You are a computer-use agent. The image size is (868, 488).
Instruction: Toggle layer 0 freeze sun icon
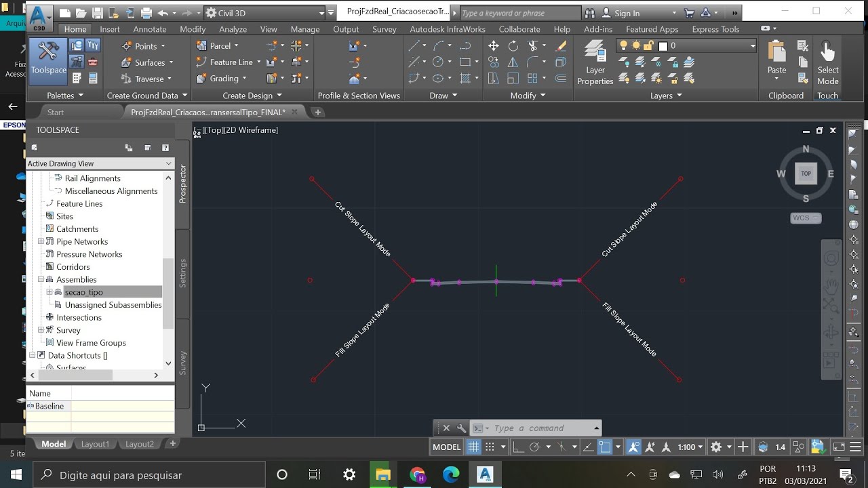pyautogui.click(x=636, y=45)
